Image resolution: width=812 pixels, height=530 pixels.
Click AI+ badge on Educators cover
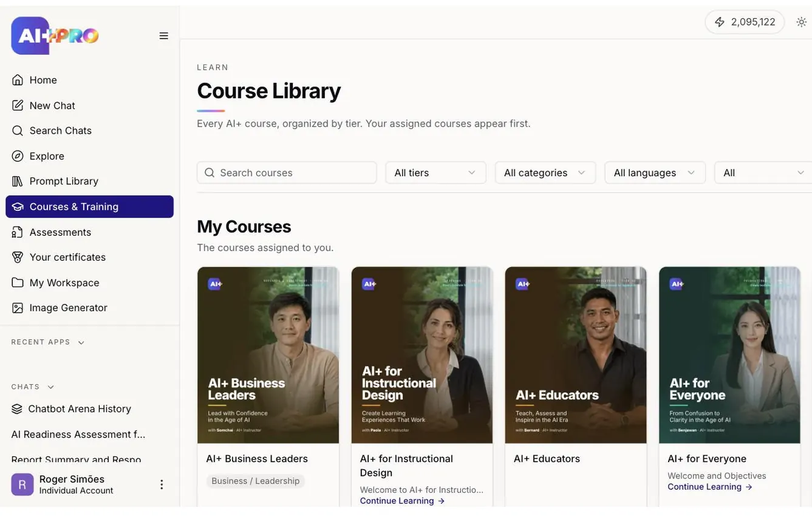click(522, 284)
